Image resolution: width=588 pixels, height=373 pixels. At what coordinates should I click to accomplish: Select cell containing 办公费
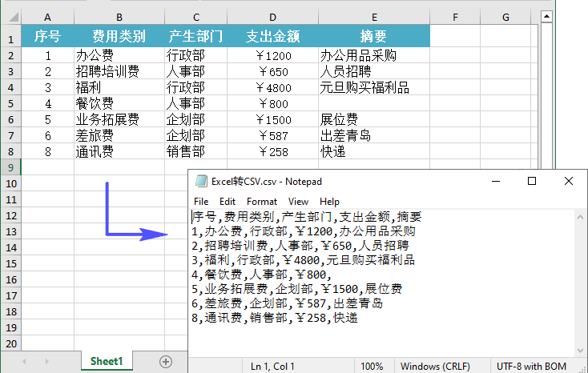pyautogui.click(x=119, y=55)
